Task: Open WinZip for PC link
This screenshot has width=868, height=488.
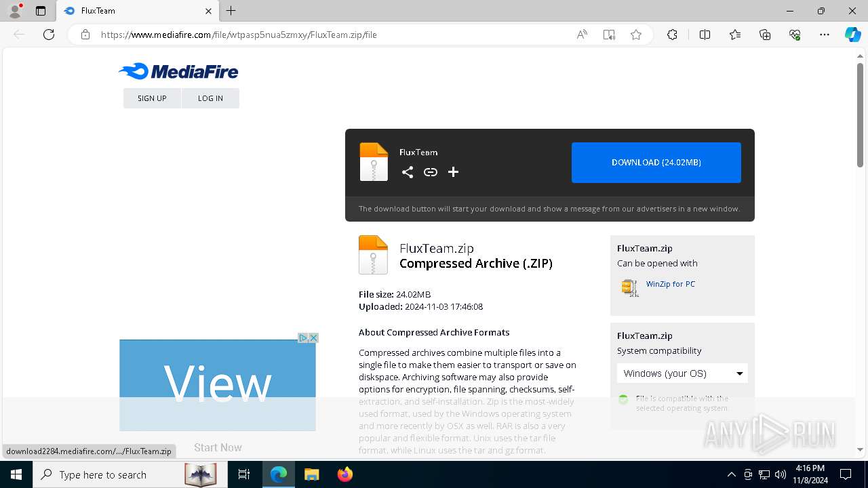Action: tap(671, 284)
